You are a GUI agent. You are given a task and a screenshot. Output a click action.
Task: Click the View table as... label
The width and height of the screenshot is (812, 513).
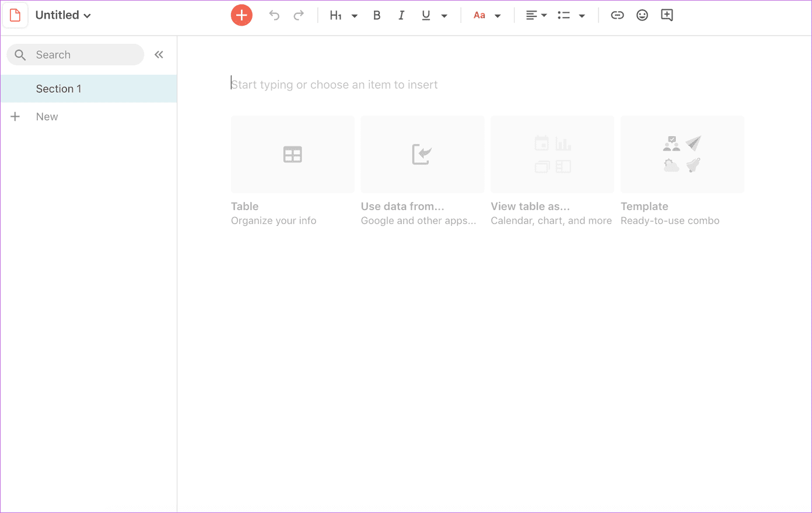pos(530,206)
